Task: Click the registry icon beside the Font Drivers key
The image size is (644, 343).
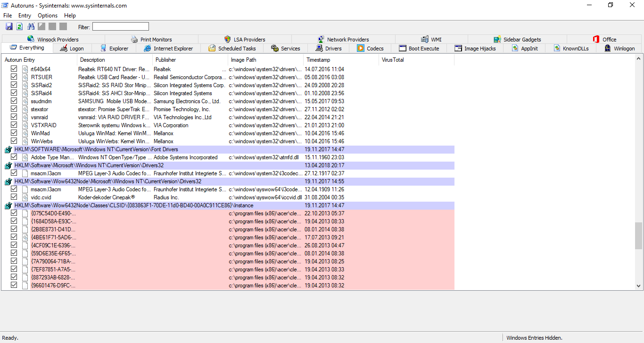Action: (8, 150)
